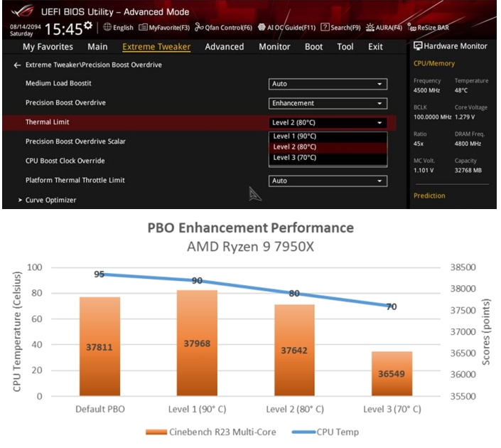
Task: Open the Boot tab
Action: pyautogui.click(x=313, y=47)
